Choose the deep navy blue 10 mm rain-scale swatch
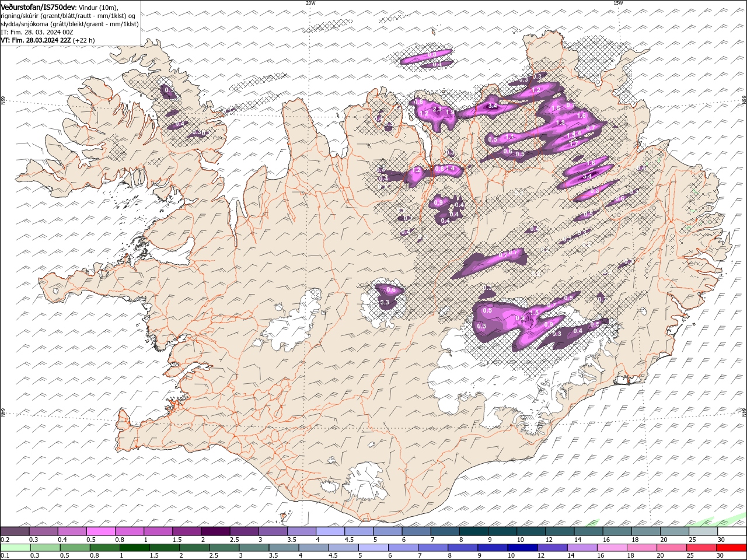Screen dimensions: 747x560 pyautogui.click(x=522, y=548)
